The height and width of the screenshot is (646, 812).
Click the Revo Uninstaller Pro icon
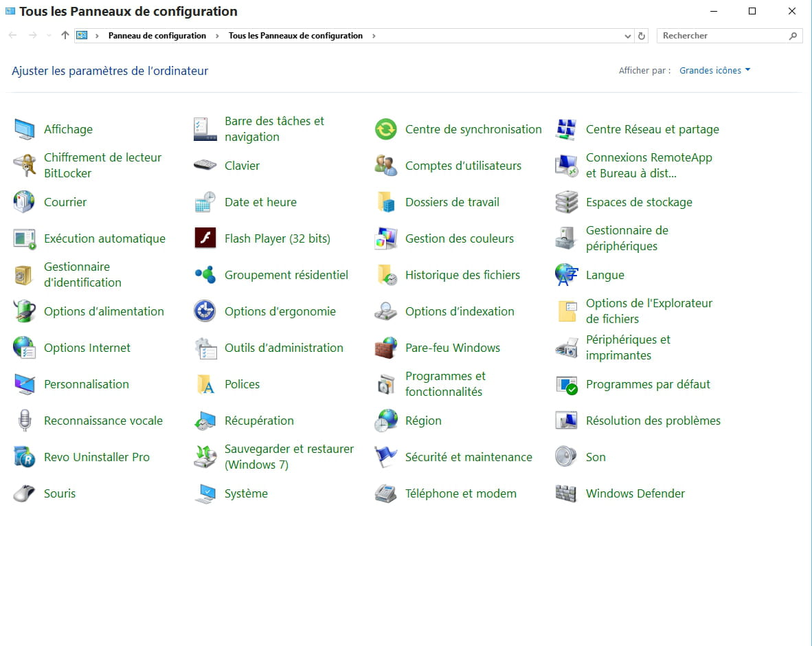coord(24,457)
